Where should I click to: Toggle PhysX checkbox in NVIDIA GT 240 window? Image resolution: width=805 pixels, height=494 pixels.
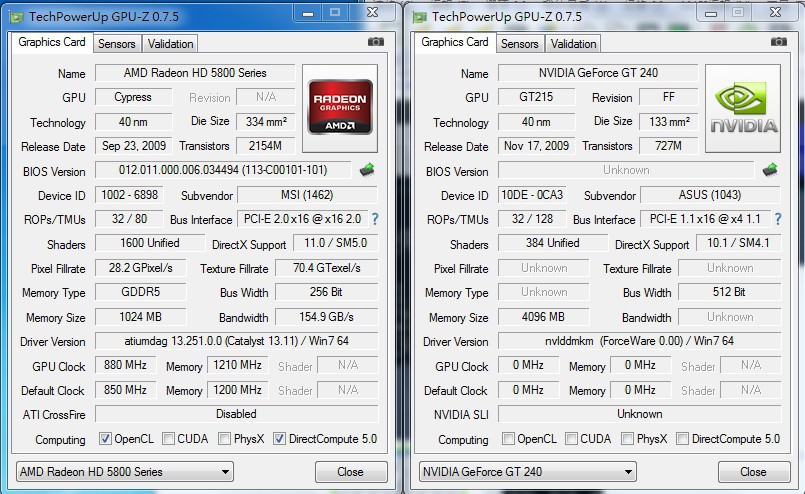[627, 439]
